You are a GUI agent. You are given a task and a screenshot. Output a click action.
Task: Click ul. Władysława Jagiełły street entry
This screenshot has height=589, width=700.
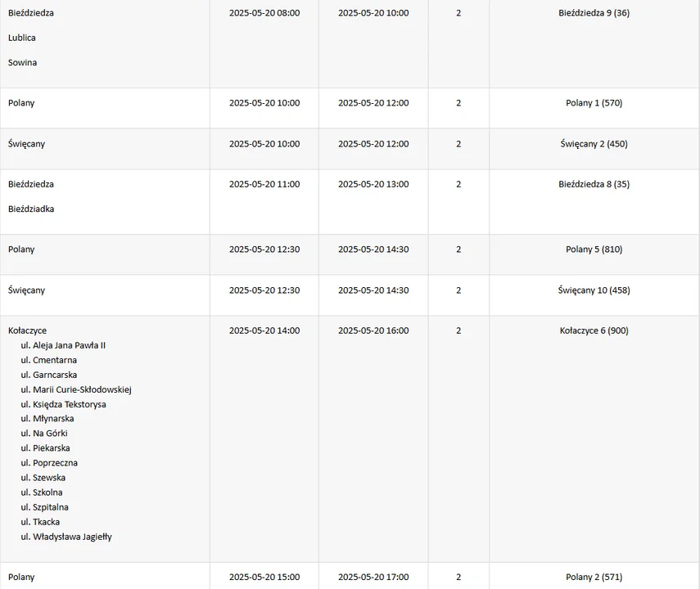(66, 537)
